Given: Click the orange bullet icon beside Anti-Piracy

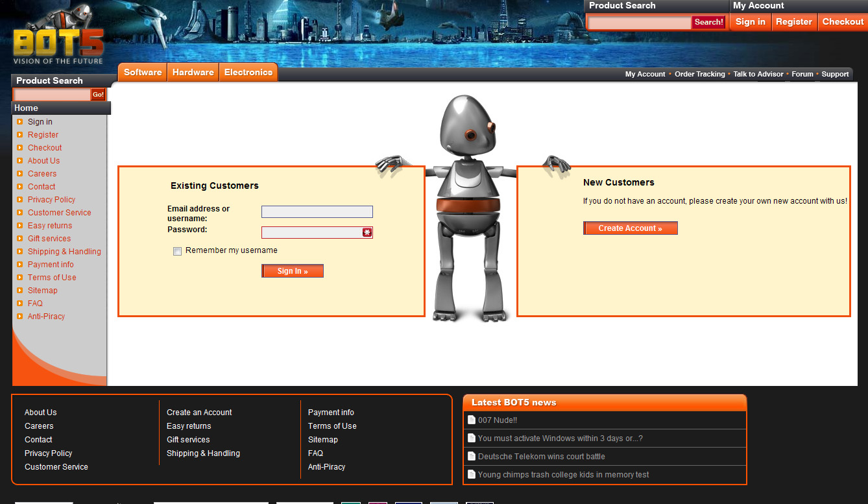Looking at the screenshot, I should pyautogui.click(x=20, y=317).
